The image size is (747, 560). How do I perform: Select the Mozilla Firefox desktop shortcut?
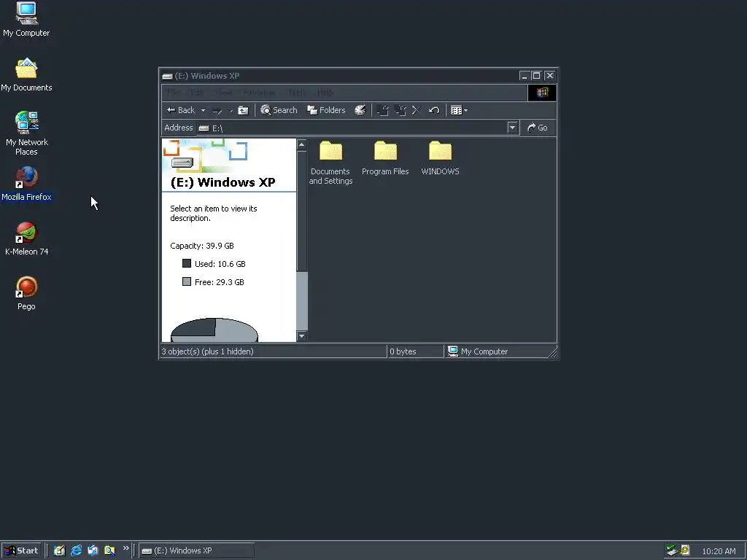(26, 184)
